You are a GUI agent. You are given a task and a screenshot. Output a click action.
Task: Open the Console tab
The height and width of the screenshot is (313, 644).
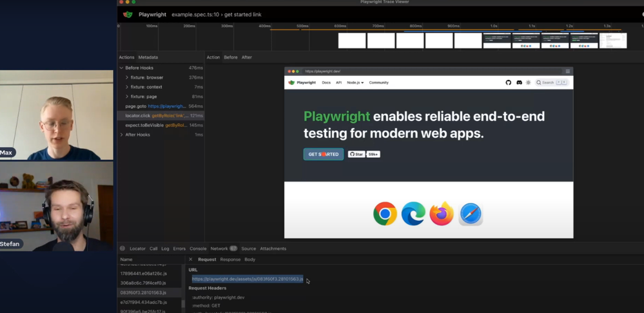pos(198,249)
